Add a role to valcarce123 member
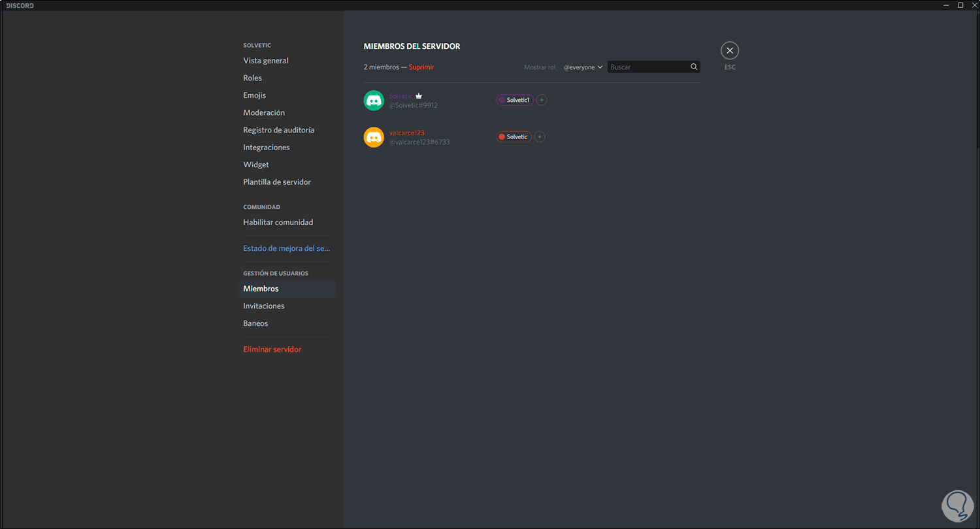Screen dimensions: 980x529 (x=540, y=136)
